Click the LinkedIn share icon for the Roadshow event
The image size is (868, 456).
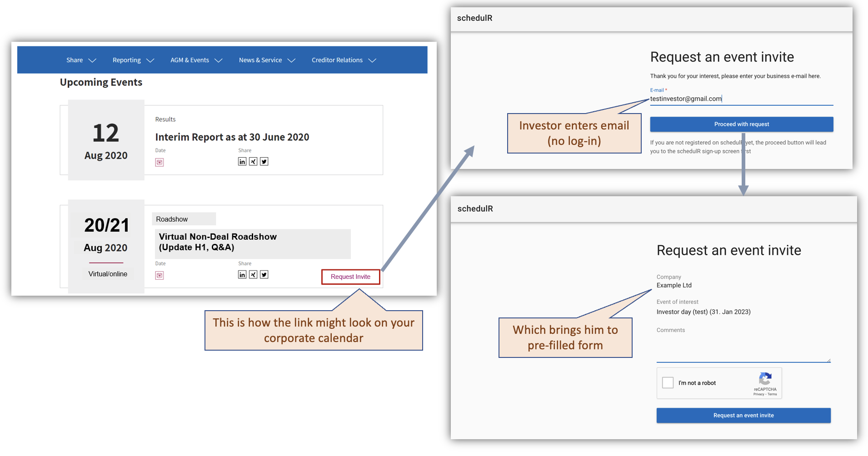click(242, 274)
